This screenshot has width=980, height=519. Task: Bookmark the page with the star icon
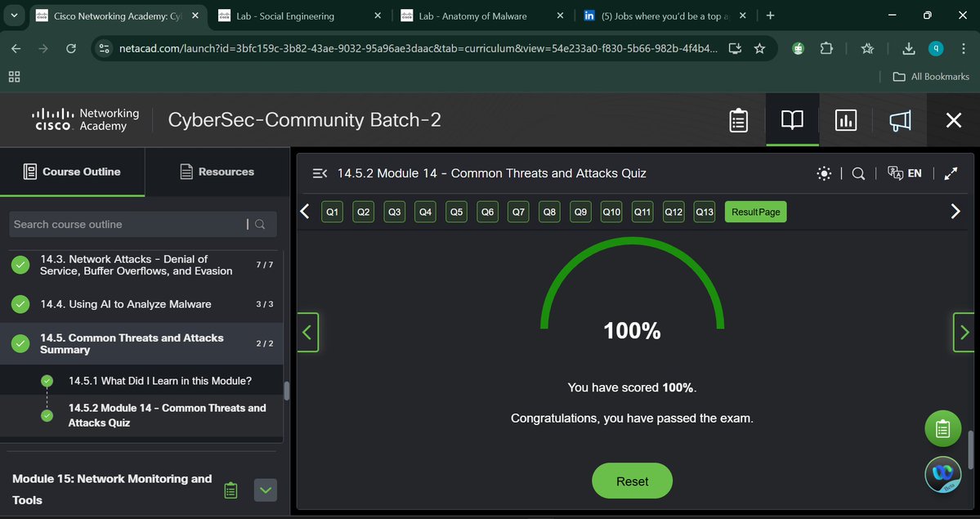click(760, 48)
